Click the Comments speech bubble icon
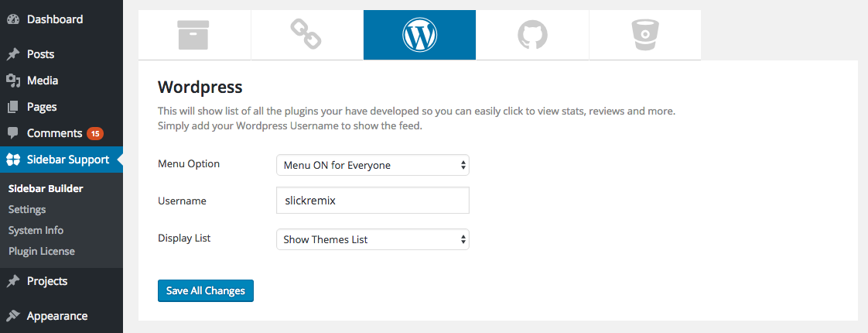This screenshot has width=868, height=333. point(13,133)
